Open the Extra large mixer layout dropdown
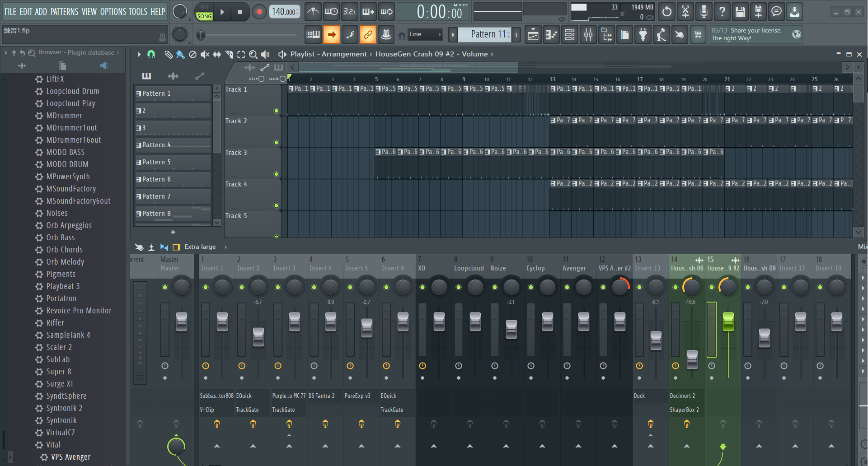The image size is (868, 466). (x=200, y=247)
